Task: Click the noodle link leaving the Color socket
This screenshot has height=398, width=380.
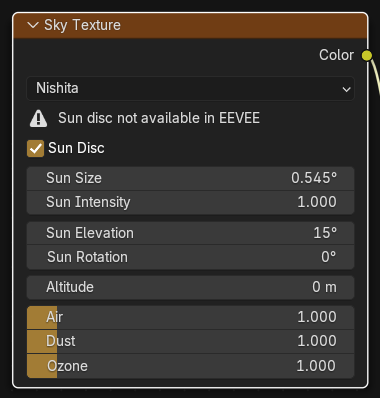Action: coord(377,80)
